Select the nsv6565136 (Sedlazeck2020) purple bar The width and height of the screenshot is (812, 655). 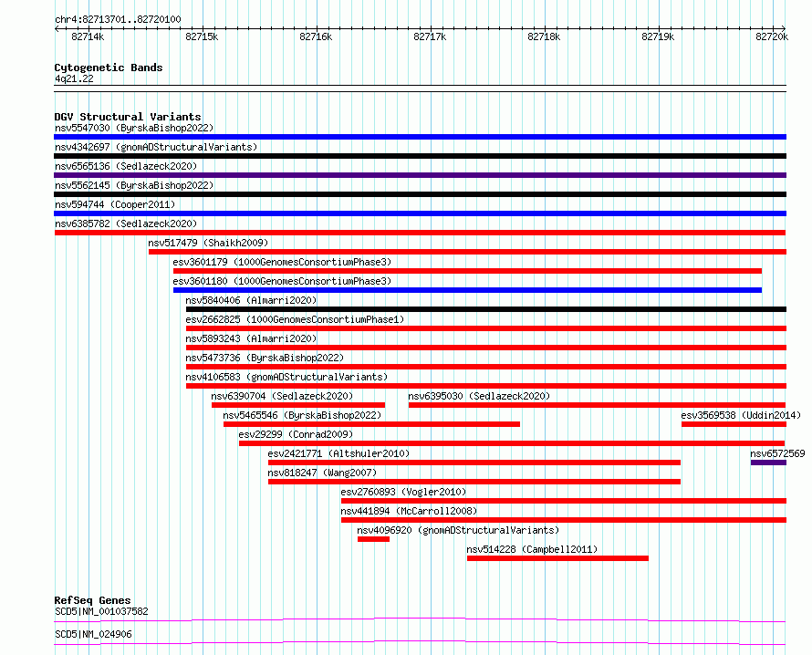(420, 175)
